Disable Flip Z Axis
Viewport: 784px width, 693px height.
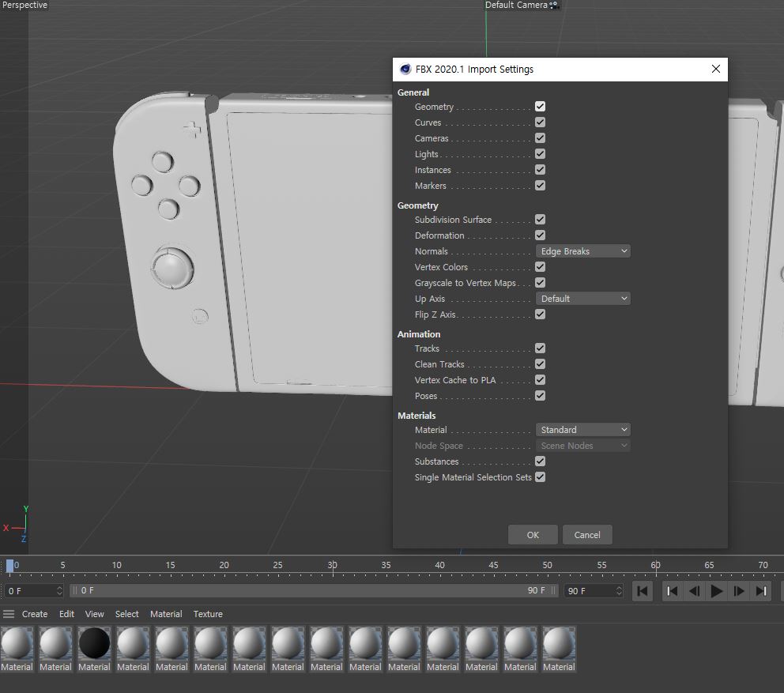[x=540, y=314]
